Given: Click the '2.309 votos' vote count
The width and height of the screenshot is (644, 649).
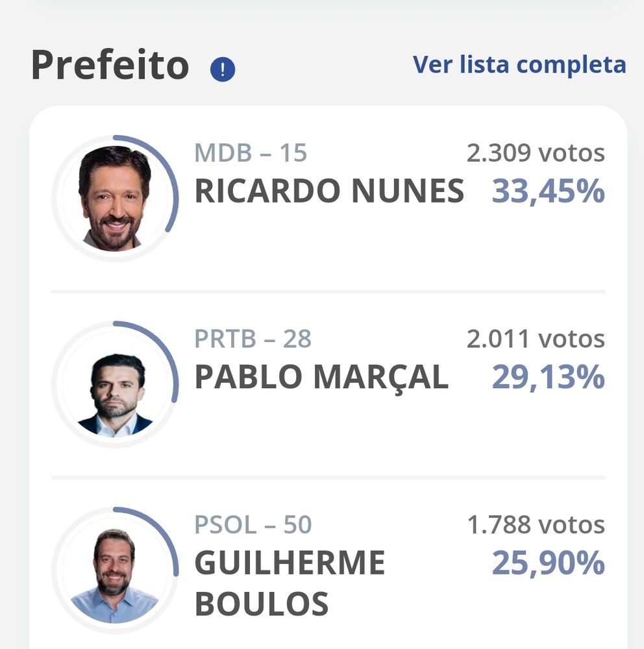Looking at the screenshot, I should [535, 153].
